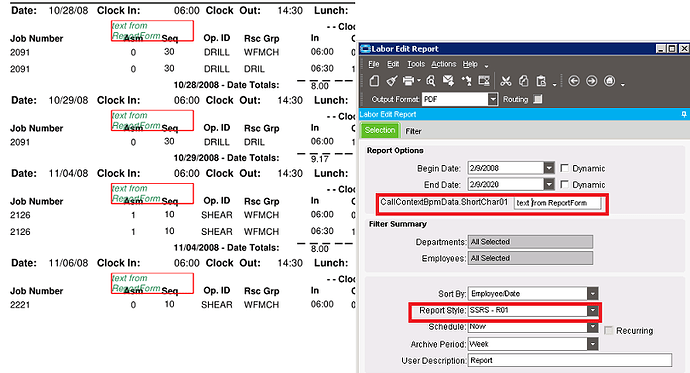Image resolution: width=690 pixels, height=373 pixels.
Task: Toggle the Routing checkbox
Action: click(x=538, y=99)
